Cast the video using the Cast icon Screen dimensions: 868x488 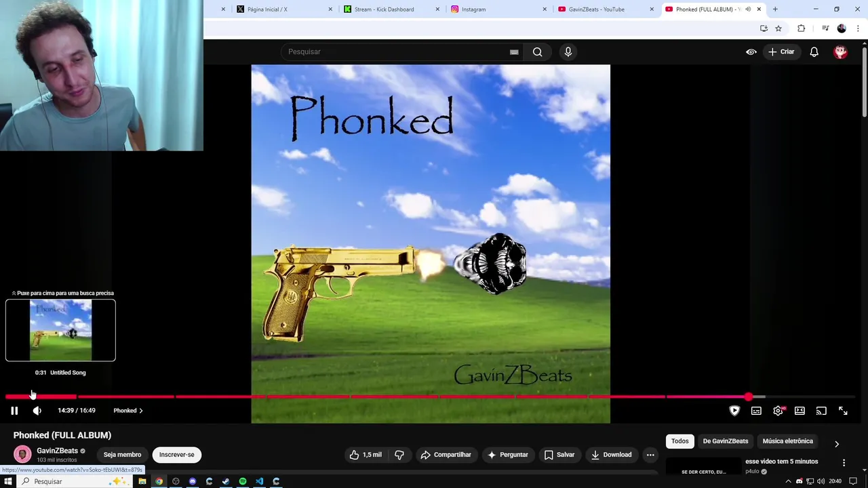coord(821,411)
